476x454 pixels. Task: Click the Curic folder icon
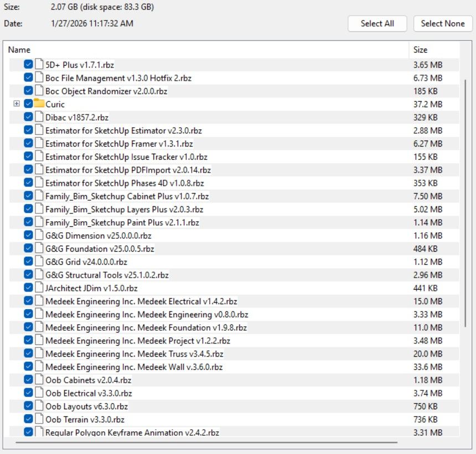[x=39, y=103]
